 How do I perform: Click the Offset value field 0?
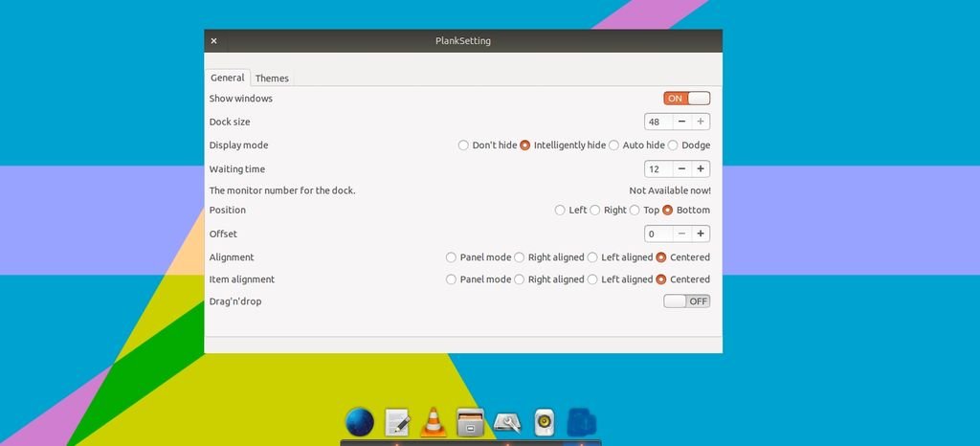tap(658, 234)
